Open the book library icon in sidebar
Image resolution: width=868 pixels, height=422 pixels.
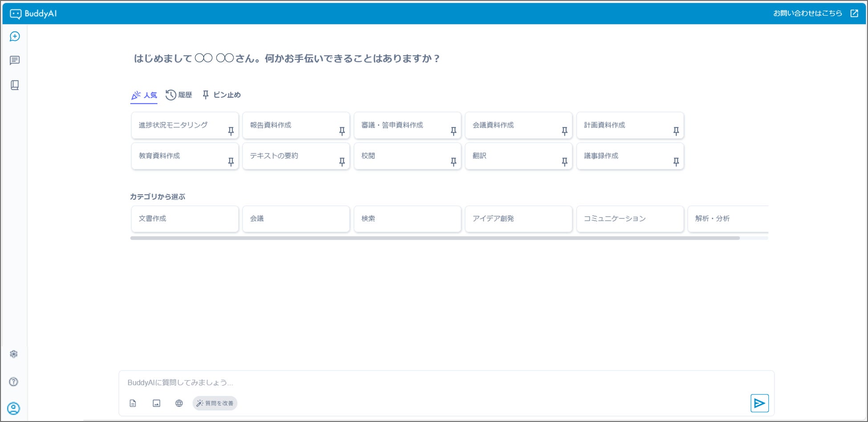(15, 85)
